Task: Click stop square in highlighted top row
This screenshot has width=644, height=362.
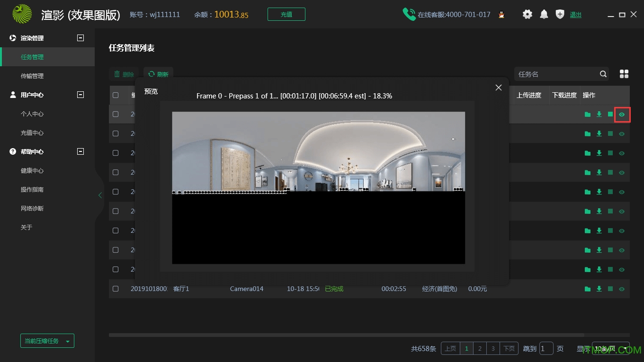Action: click(x=610, y=114)
